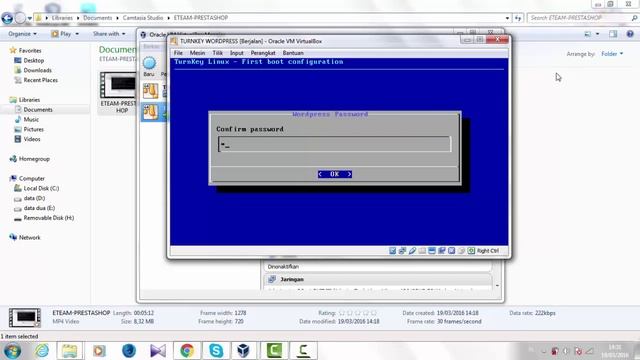
Task: Open Skype from the taskbar
Action: coord(216,351)
